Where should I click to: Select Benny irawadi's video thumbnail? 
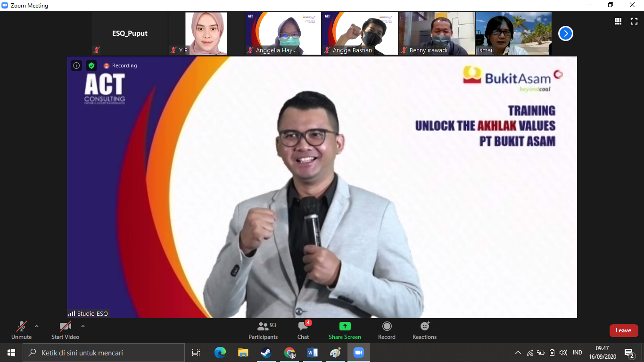pos(437,33)
